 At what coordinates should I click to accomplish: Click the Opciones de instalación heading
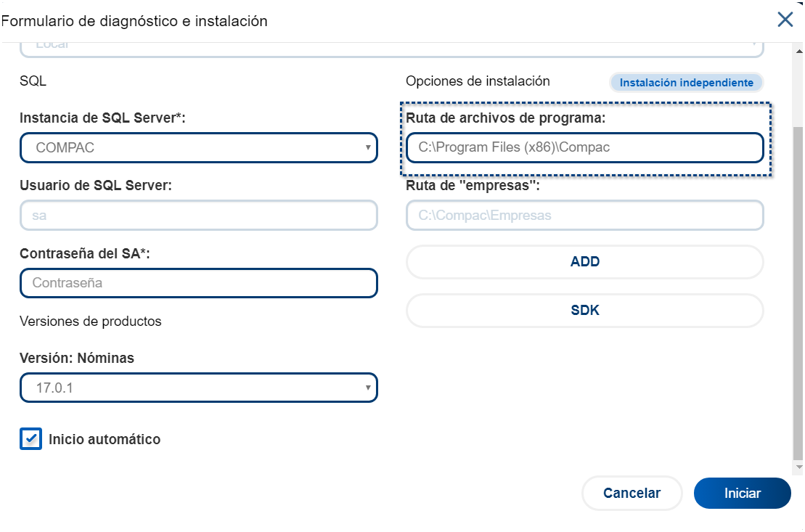478,81
